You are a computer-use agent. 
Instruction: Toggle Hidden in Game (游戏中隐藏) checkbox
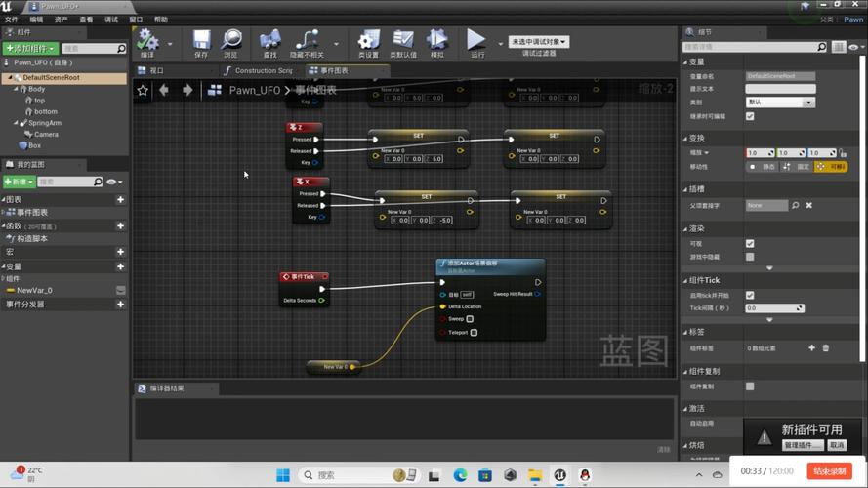tap(750, 257)
